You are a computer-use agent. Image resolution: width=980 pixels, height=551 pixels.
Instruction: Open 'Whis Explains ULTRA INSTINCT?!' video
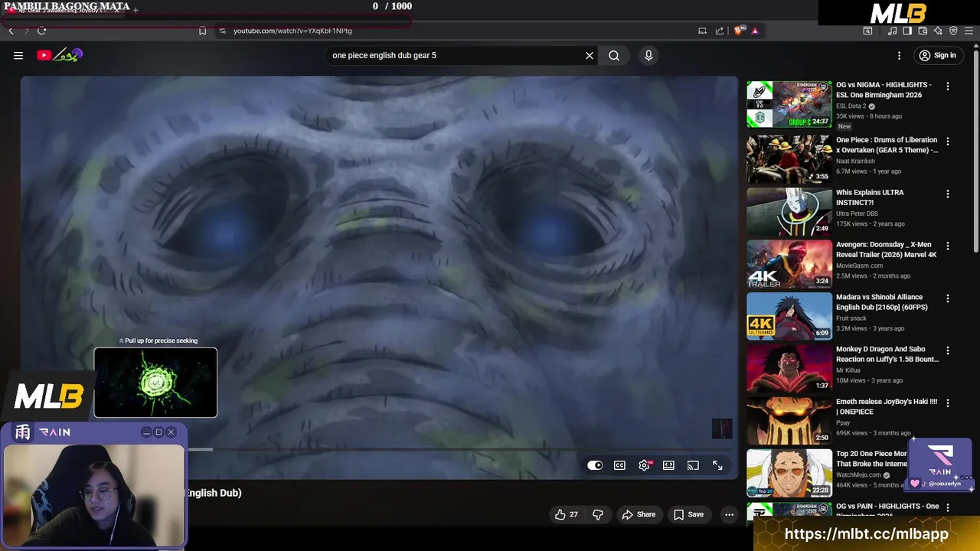coord(870,197)
